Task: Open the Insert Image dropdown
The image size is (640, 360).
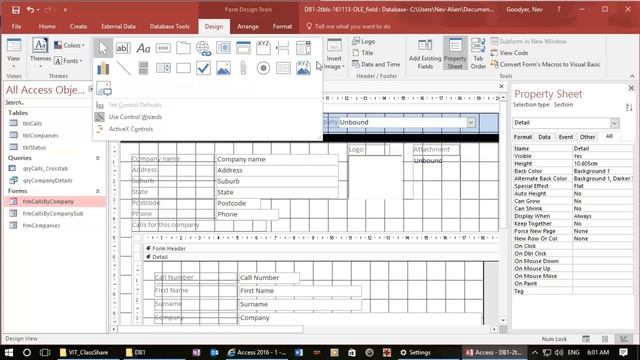Action: pos(334,66)
